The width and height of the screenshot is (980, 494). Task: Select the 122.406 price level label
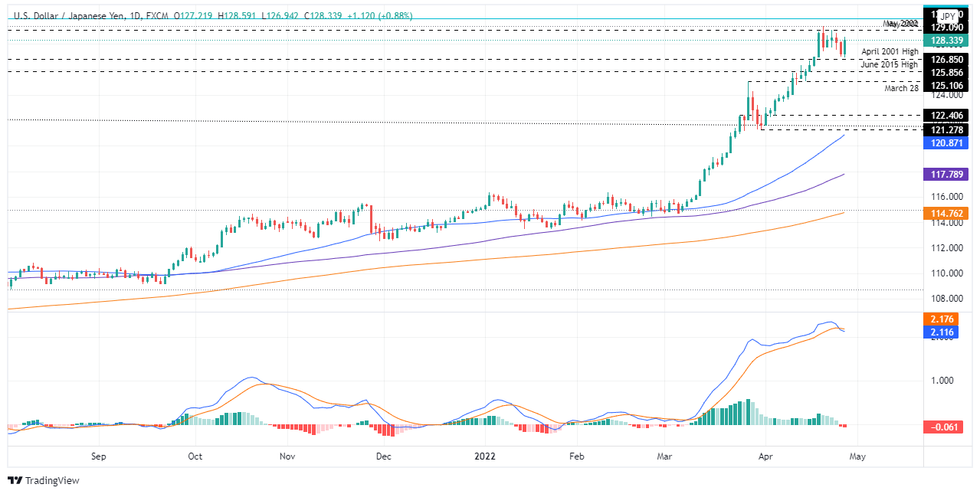[x=947, y=116]
